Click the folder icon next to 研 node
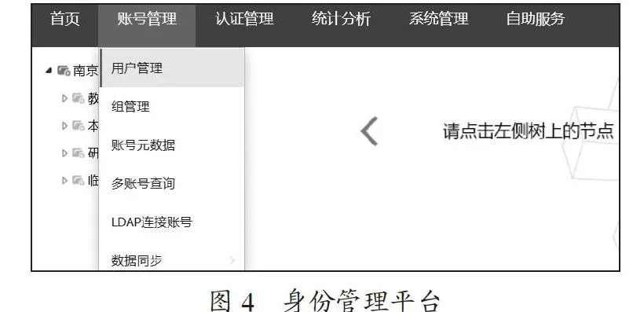 coord(79,153)
